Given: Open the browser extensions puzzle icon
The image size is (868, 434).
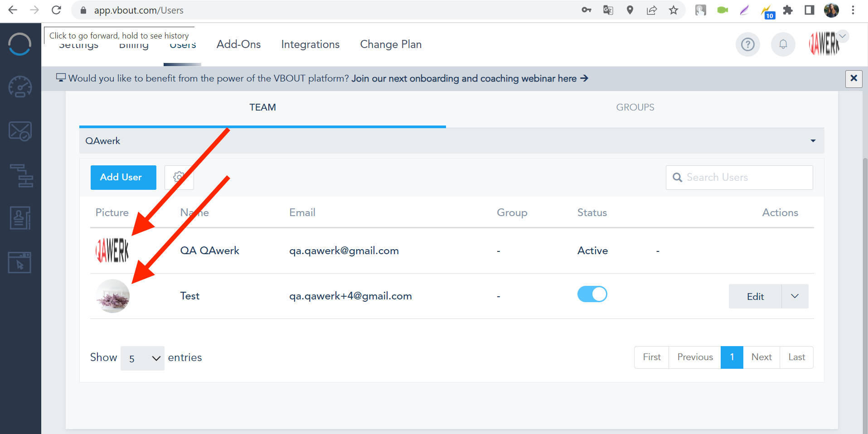Looking at the screenshot, I should (x=788, y=10).
